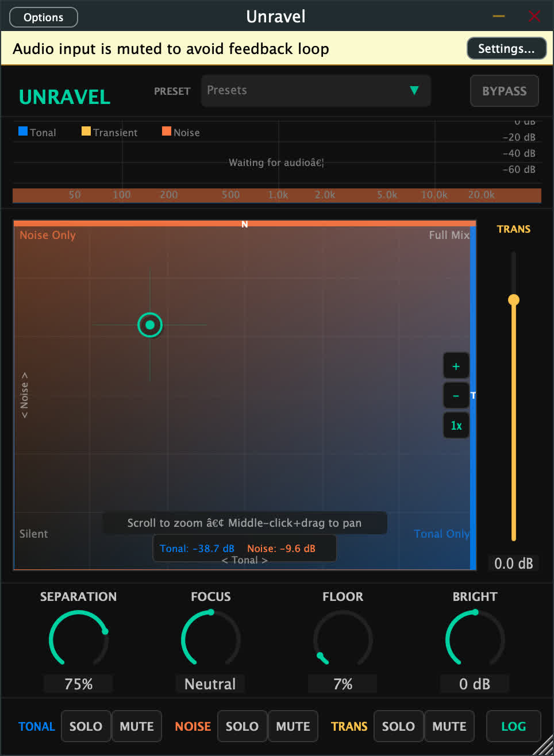Click the N marker on noise bar
Viewport: 554px width, 756px height.
coord(245,224)
